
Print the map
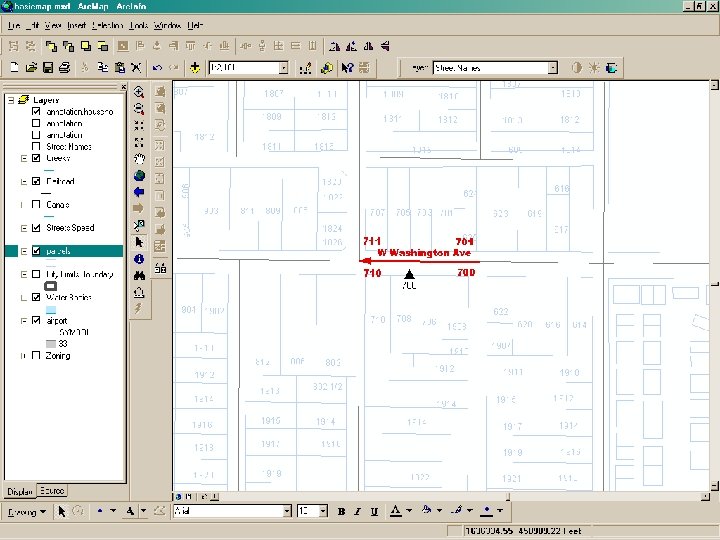pyautogui.click(x=64, y=68)
